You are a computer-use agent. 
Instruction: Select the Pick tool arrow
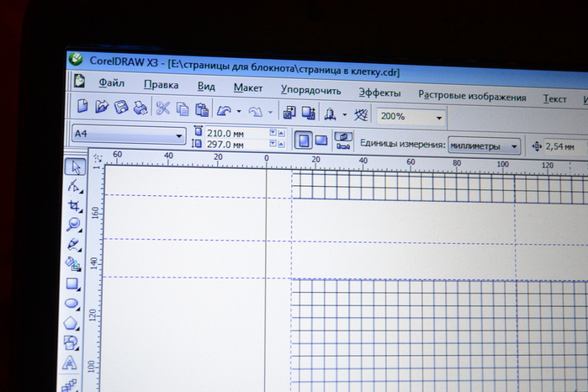[76, 167]
